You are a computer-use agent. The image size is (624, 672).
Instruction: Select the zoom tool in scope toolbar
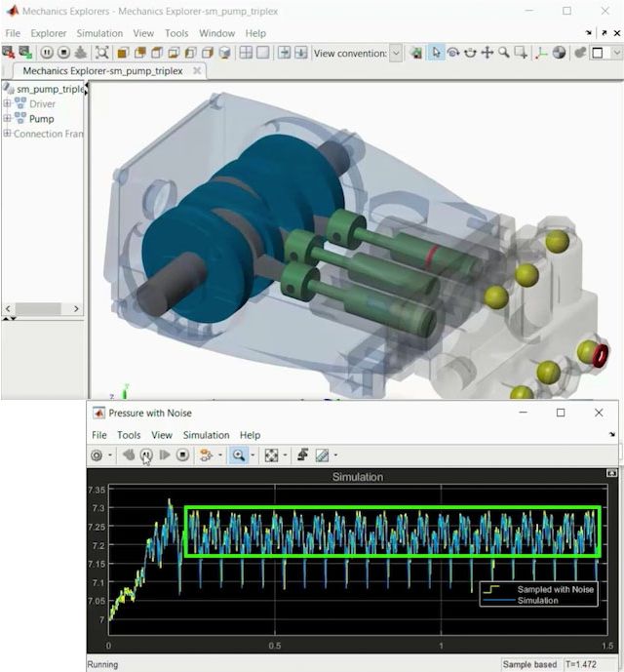coord(238,455)
